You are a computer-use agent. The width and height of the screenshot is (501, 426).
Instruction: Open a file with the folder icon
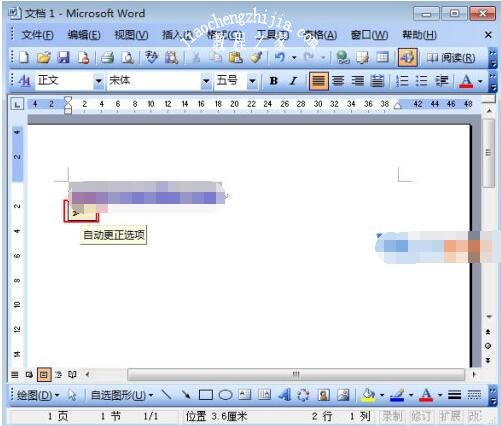pyautogui.click(x=44, y=58)
